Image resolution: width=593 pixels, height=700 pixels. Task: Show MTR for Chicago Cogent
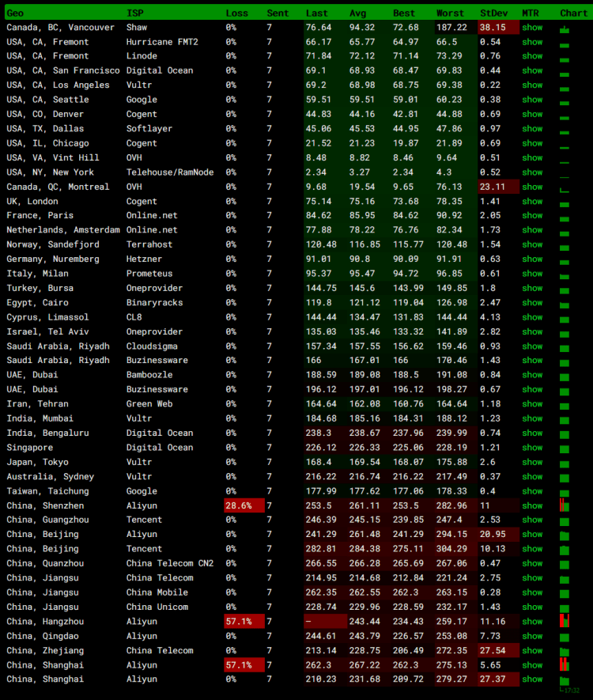coord(532,143)
